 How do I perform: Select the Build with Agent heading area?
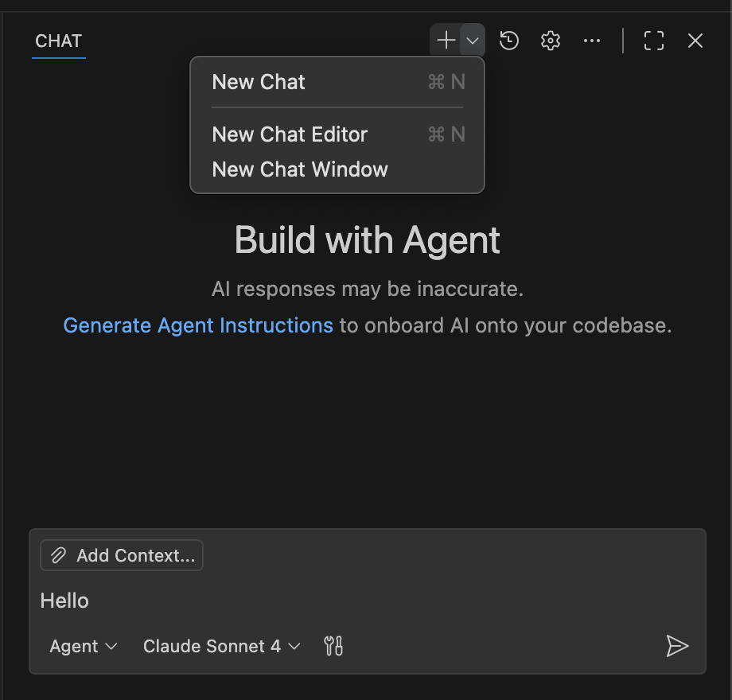click(366, 240)
